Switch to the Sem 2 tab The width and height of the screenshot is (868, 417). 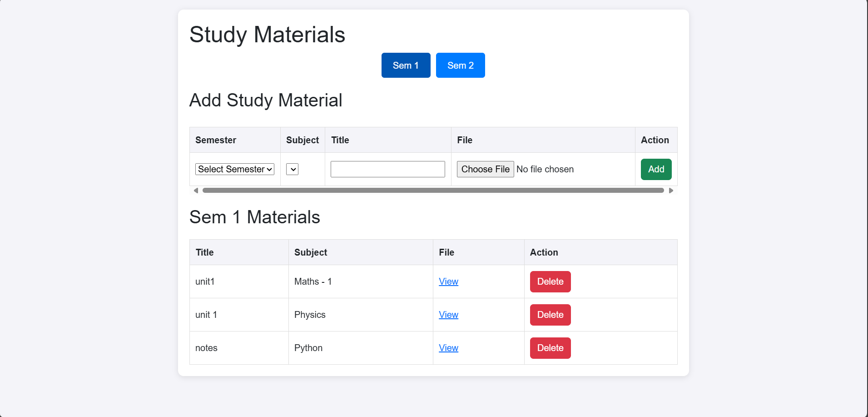[x=460, y=65]
